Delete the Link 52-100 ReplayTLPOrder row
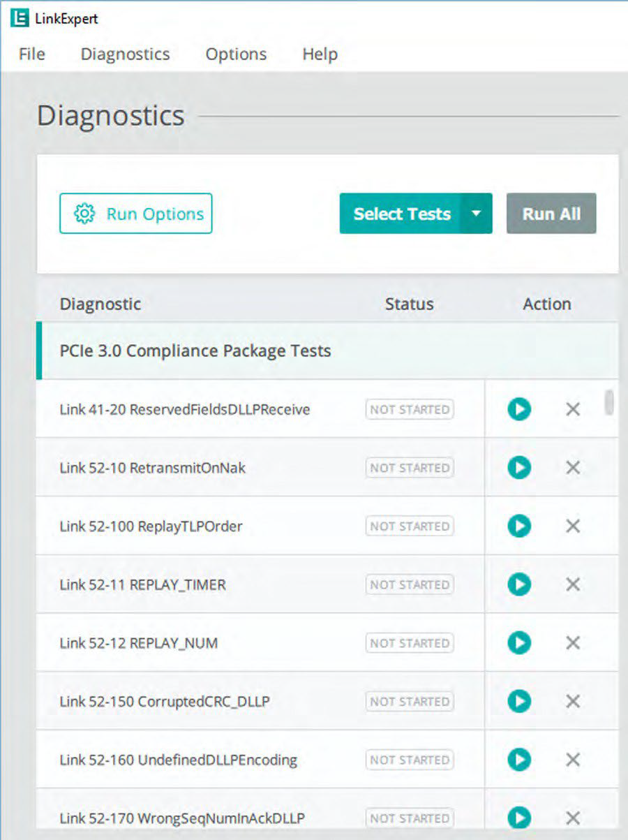 click(x=573, y=526)
